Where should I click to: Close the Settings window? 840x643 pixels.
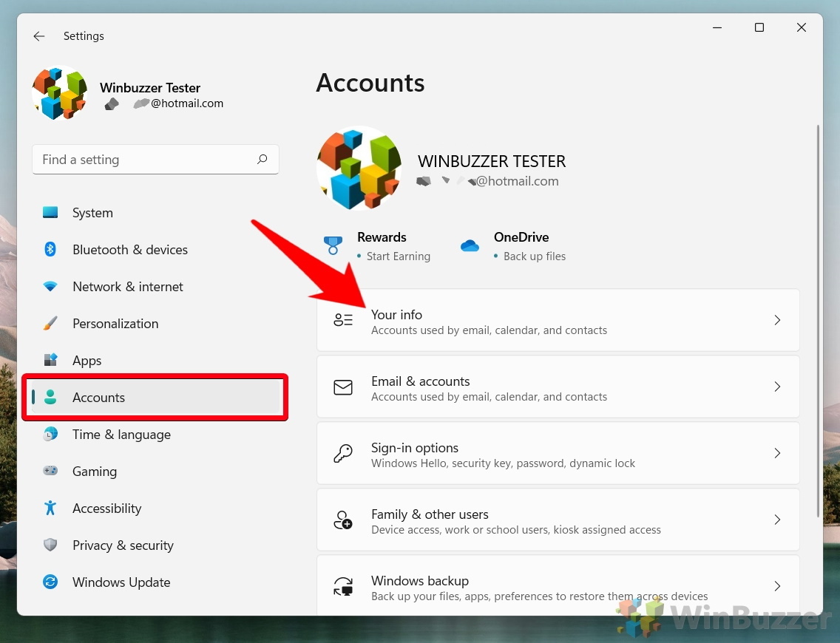click(x=802, y=27)
